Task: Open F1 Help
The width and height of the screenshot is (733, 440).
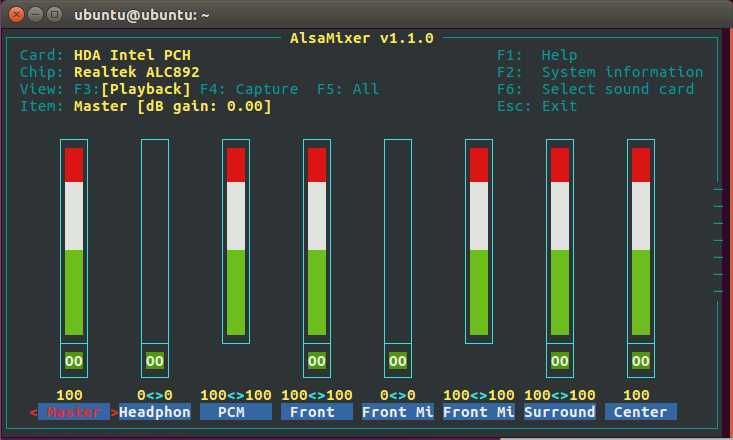Action: click(537, 55)
